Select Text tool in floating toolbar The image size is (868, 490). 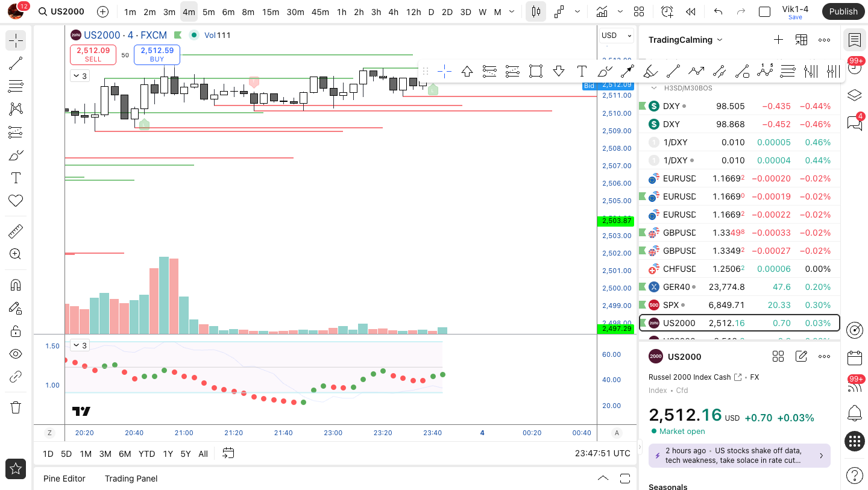click(582, 72)
